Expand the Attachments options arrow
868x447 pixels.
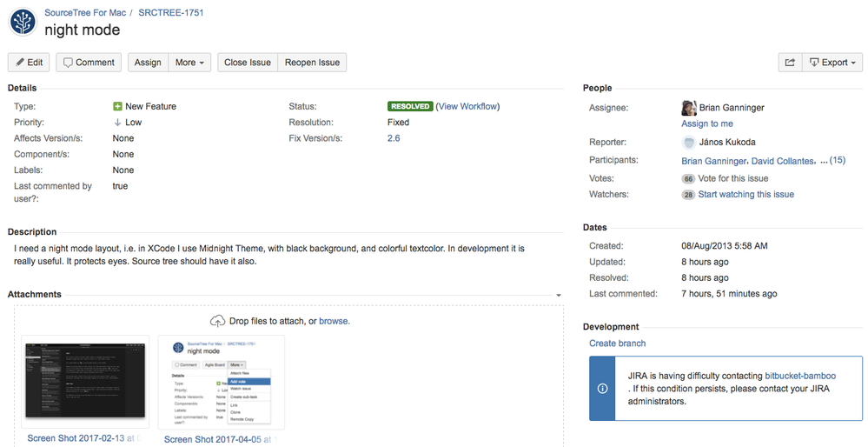point(559,295)
